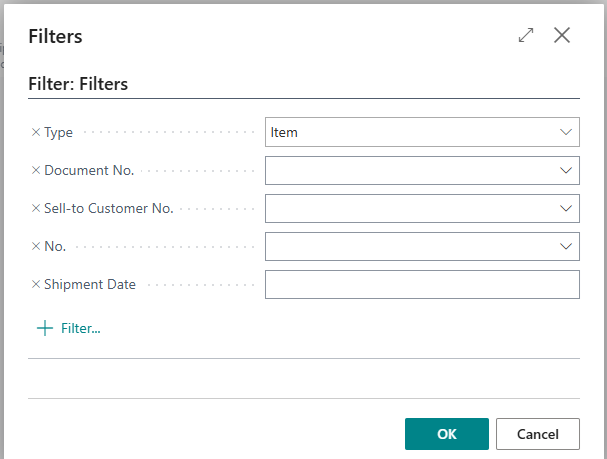Open the Type dropdown arrow
This screenshot has width=607, height=459.
pyautogui.click(x=566, y=132)
